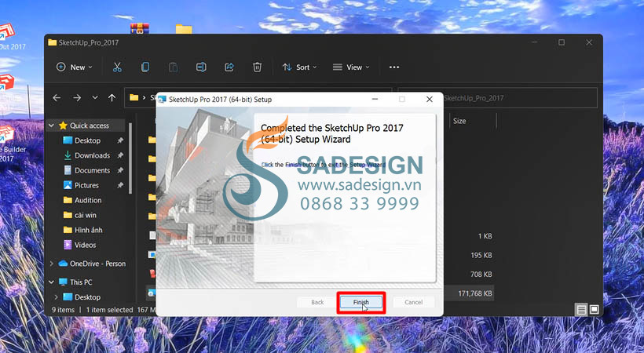Screen dimensions: 644x353
Task: Select the file sized 1 KB
Action: [485, 236]
